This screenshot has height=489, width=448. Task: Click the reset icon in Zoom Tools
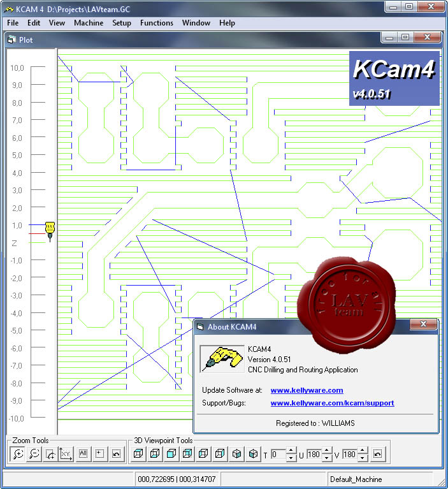point(116,454)
